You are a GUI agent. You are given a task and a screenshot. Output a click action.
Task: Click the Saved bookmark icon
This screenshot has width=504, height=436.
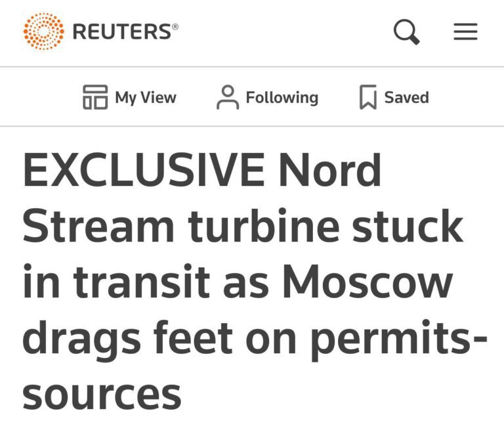point(368,97)
